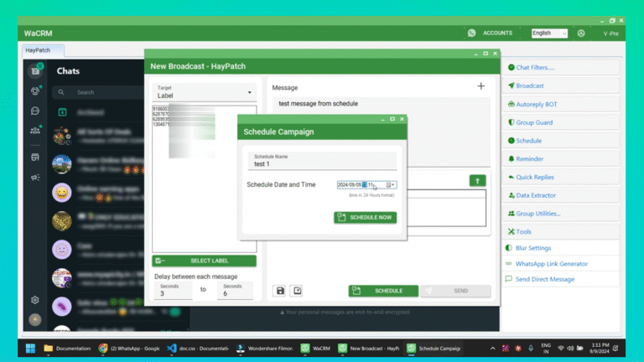Open WhatsApp Status icon in left sidebar
Image resolution: width=644 pixels, height=362 pixels.
click(35, 90)
